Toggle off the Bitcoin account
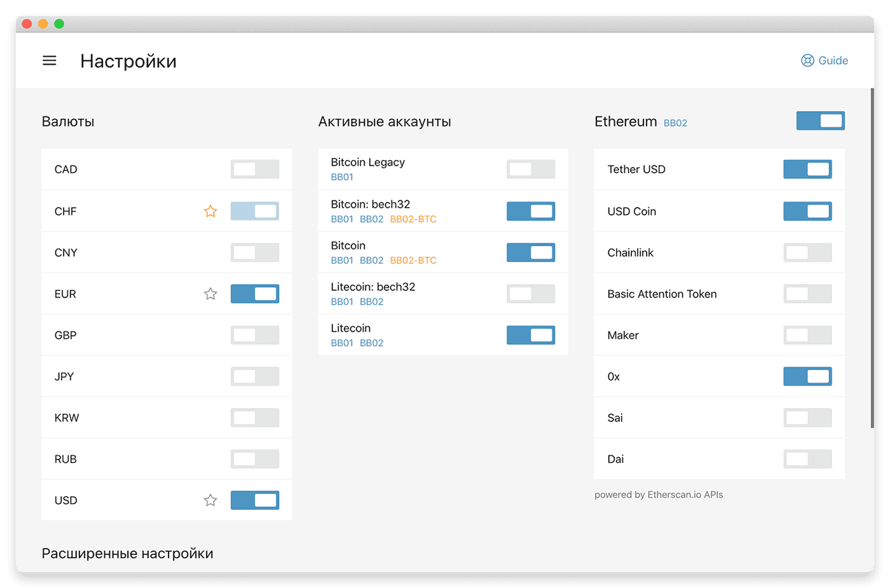Screen dimensions: 890x588 (531, 252)
